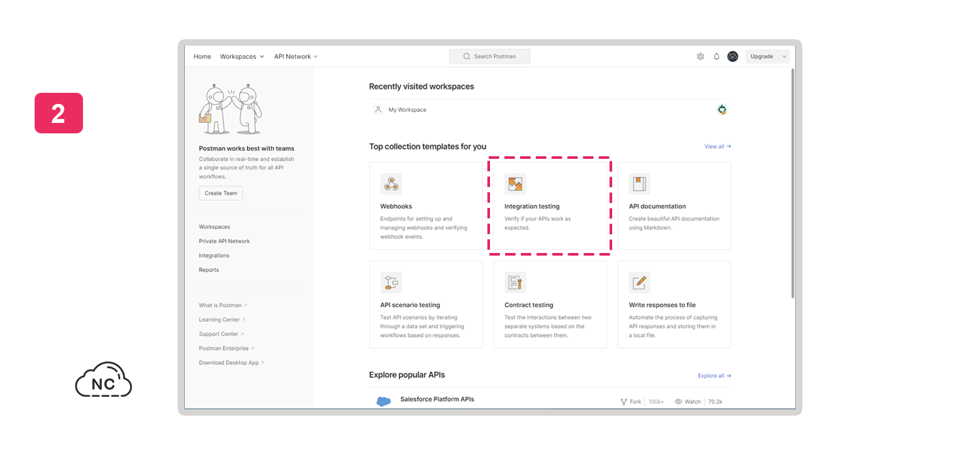Click the Fork icon for Salesforce APIs
Viewport: 980px width, 455px height.
(623, 401)
